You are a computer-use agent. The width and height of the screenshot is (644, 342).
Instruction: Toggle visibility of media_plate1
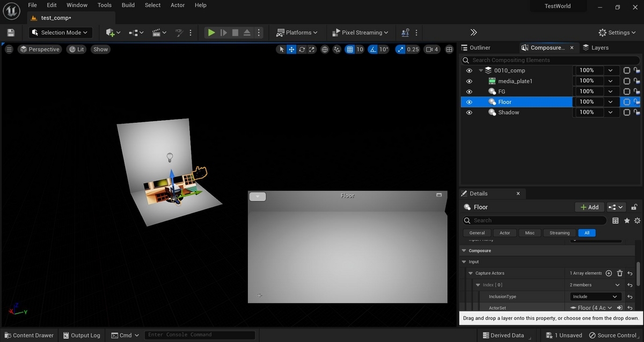(469, 81)
